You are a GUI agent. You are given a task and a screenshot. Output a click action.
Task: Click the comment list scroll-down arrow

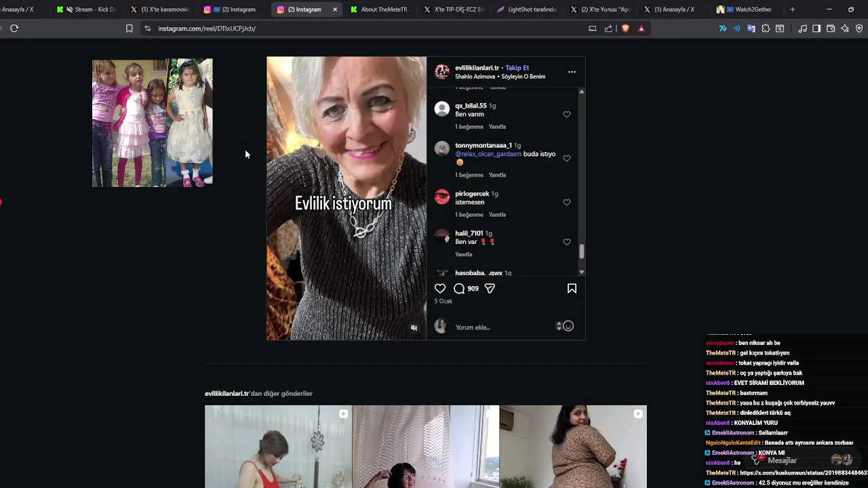[x=581, y=272]
